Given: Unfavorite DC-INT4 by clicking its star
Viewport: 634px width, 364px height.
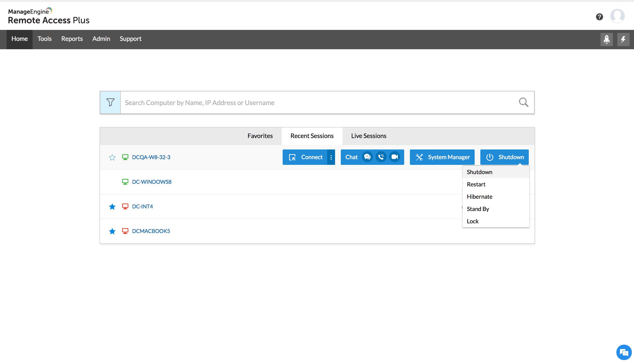Looking at the screenshot, I should click(112, 206).
